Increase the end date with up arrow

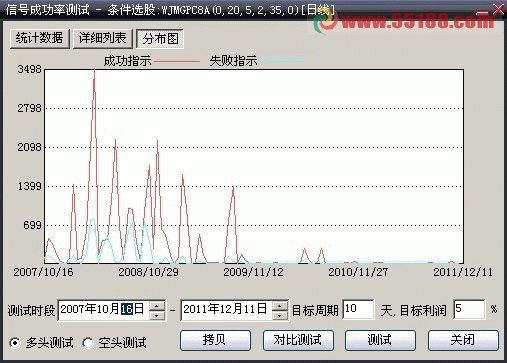coord(280,305)
